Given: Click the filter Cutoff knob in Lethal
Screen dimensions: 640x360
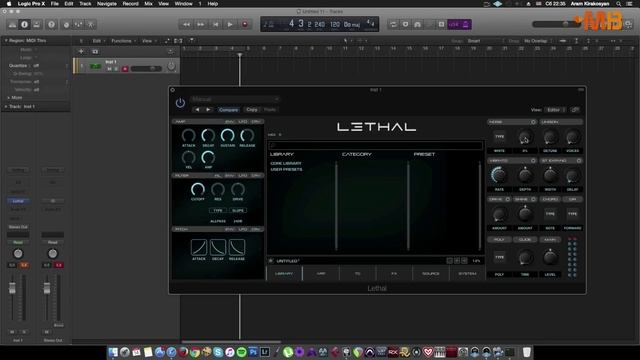Looking at the screenshot, I should (198, 189).
